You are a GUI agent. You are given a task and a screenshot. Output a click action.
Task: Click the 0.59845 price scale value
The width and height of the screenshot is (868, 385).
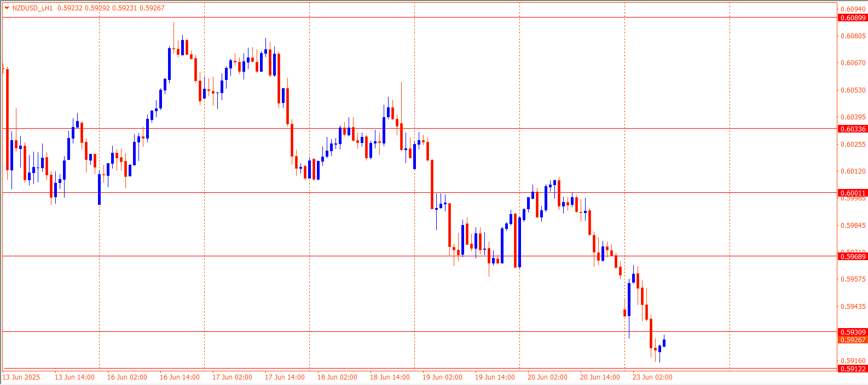pos(853,226)
